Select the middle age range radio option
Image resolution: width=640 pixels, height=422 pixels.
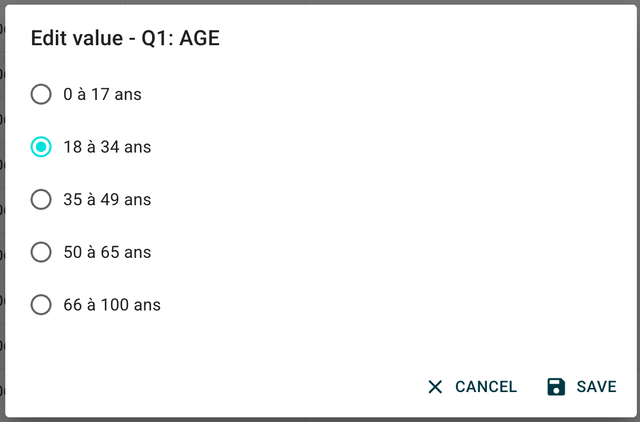click(41, 200)
